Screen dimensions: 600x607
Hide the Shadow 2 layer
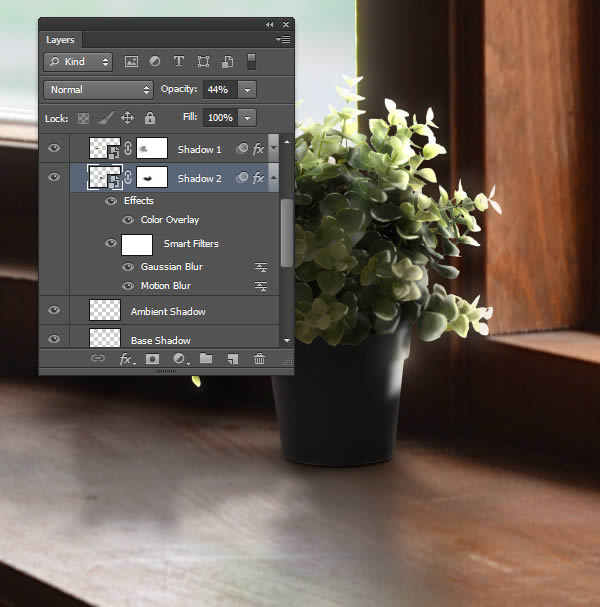coord(54,177)
